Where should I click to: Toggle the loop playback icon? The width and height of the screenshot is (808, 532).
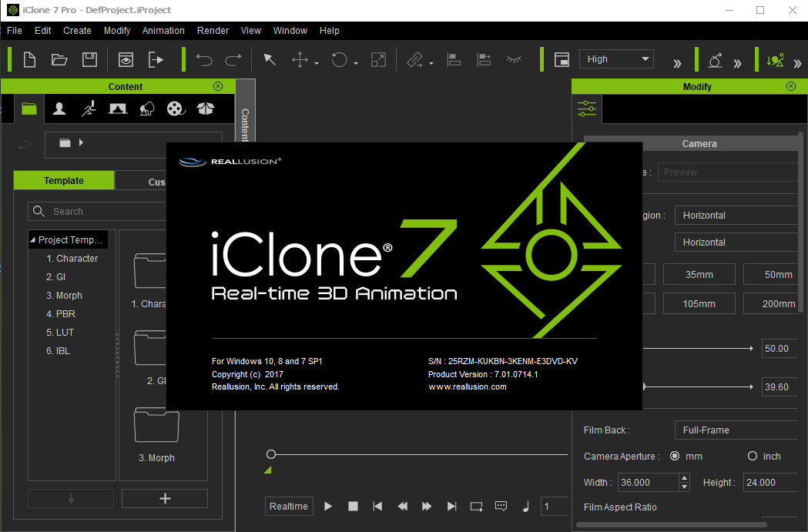click(476, 507)
